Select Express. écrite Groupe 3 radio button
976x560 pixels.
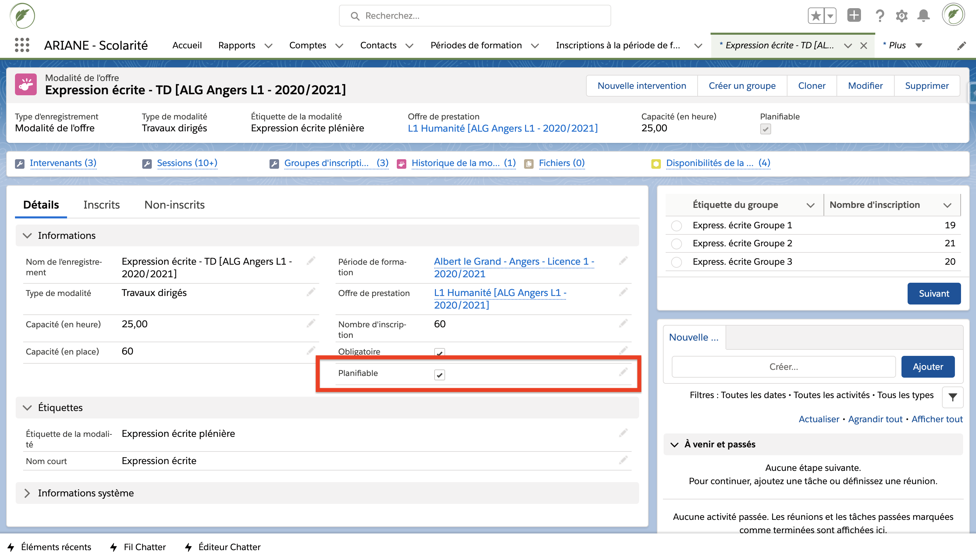(676, 262)
